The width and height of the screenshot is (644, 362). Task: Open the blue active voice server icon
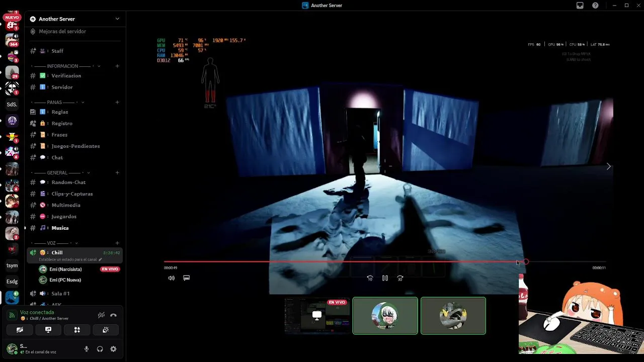(x=12, y=298)
